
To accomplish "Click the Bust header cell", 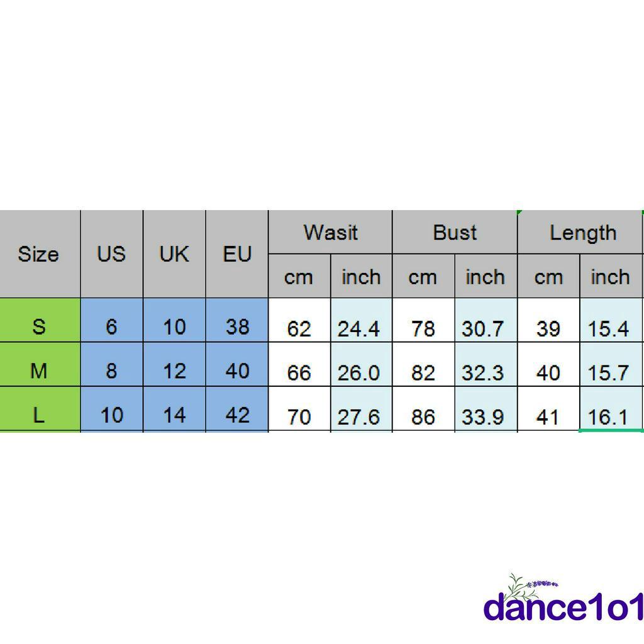I will pyautogui.click(x=455, y=233).
